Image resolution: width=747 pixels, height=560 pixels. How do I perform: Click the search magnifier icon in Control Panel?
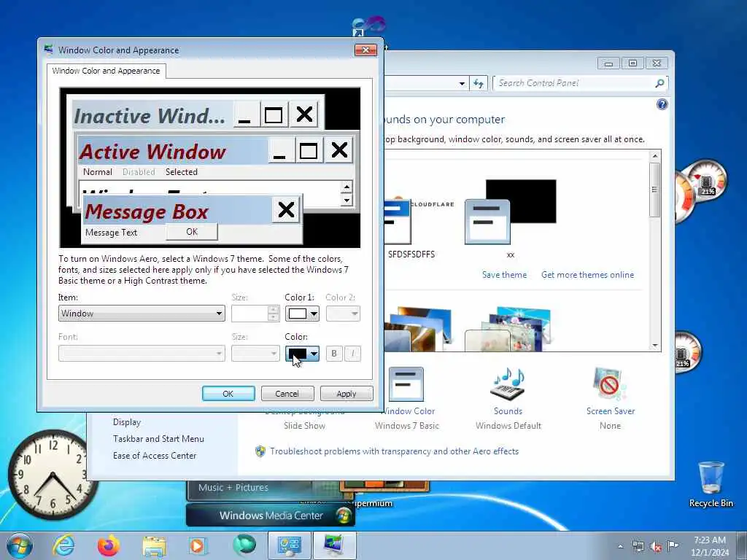(x=659, y=83)
